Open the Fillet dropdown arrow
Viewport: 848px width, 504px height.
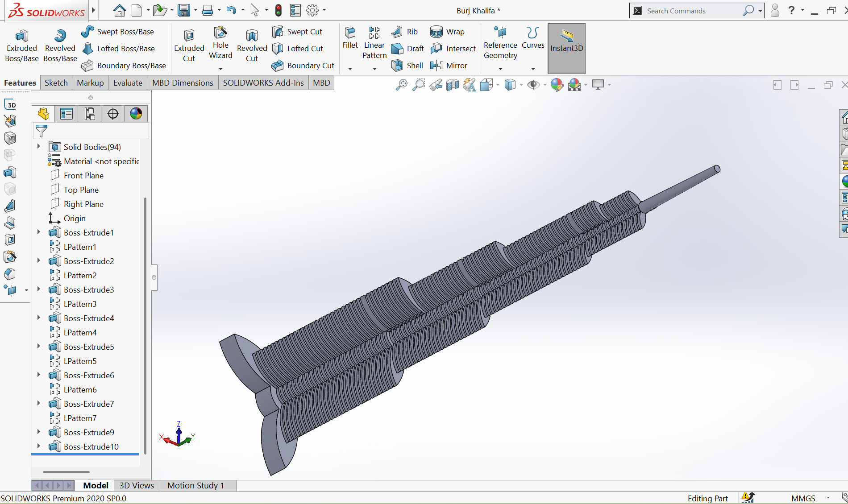[x=350, y=69]
